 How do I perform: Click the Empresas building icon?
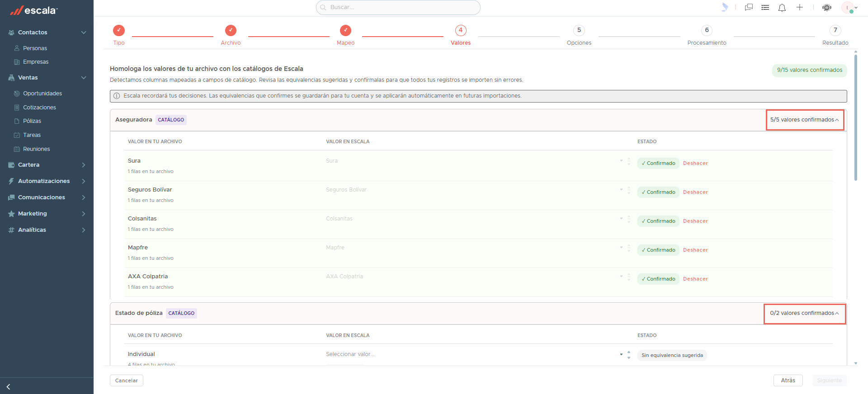tap(17, 62)
